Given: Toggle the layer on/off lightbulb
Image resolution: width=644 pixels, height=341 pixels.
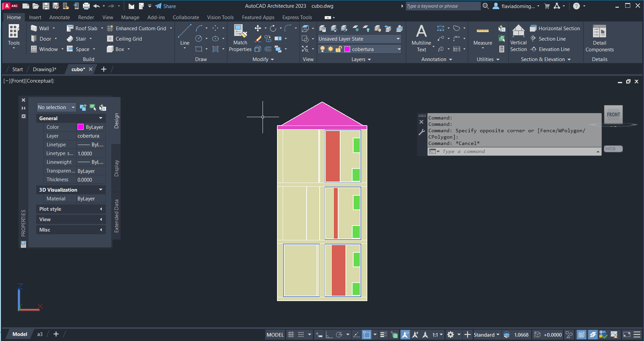Looking at the screenshot, I should [322, 49].
